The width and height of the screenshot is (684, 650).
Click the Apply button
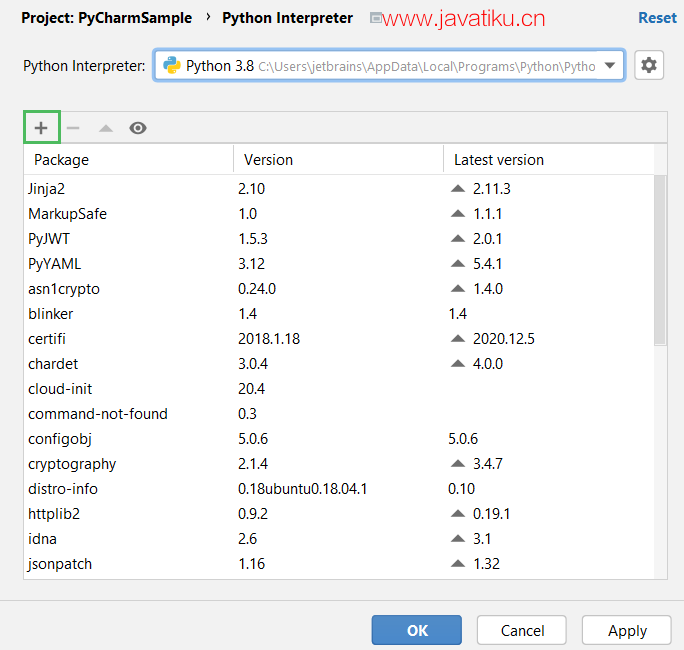point(627,630)
